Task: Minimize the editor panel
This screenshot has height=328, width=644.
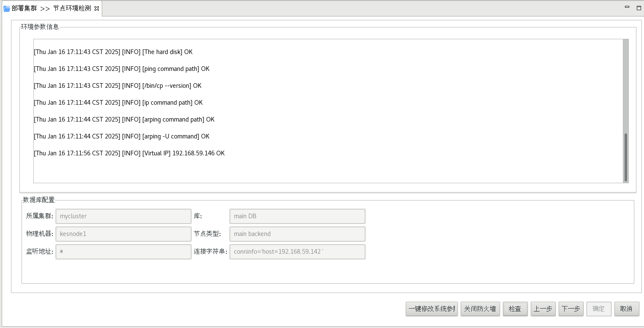Action: (x=628, y=7)
